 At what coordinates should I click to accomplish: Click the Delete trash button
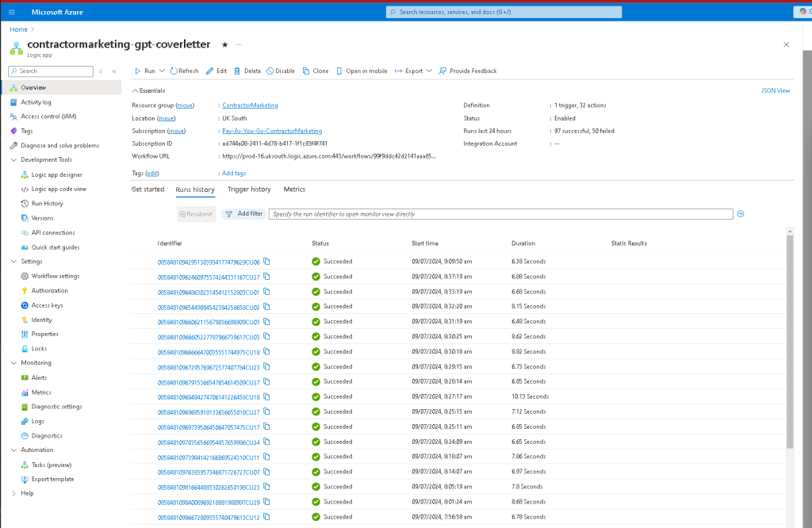(x=247, y=71)
